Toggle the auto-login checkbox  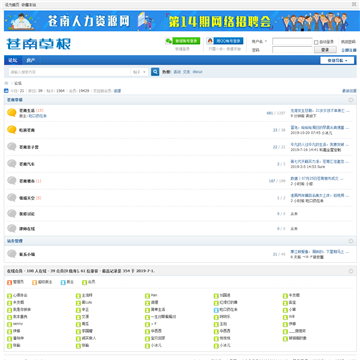(316, 42)
